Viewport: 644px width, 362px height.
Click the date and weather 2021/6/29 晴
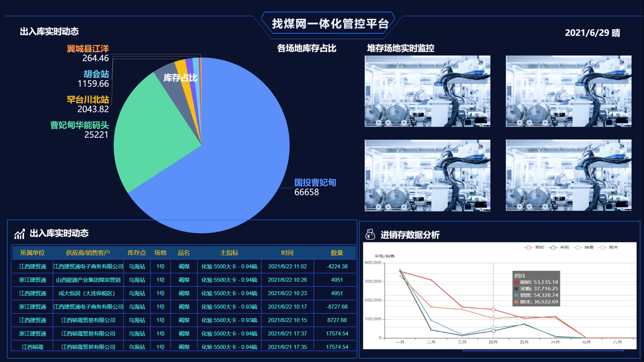592,33
